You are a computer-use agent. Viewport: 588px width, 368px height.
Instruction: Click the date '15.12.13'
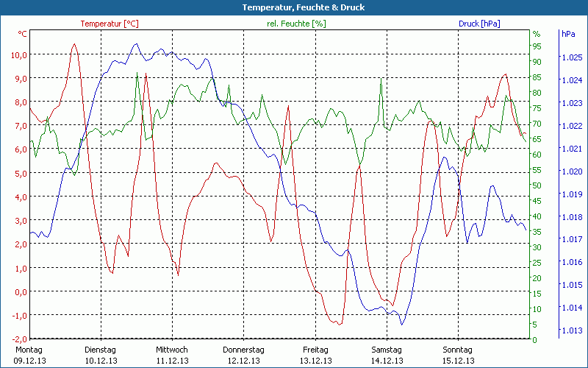[x=458, y=361]
